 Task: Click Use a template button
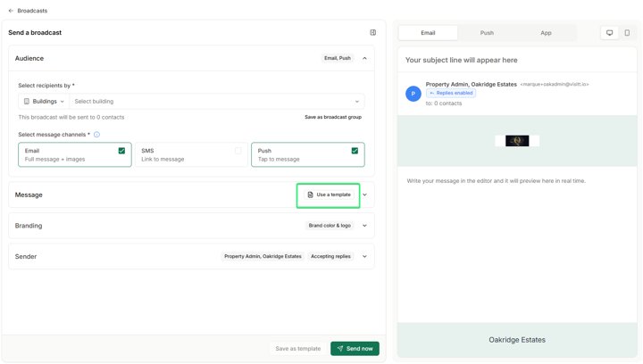[x=329, y=194]
